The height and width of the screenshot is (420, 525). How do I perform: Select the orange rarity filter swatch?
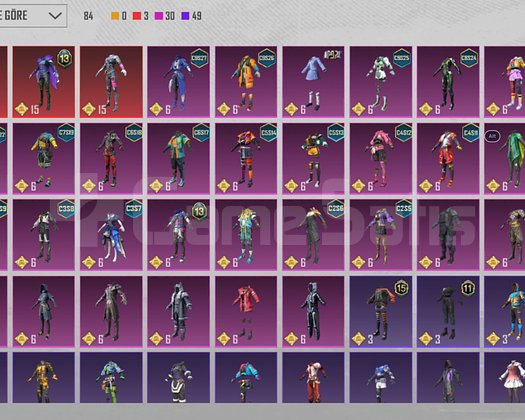(115, 16)
